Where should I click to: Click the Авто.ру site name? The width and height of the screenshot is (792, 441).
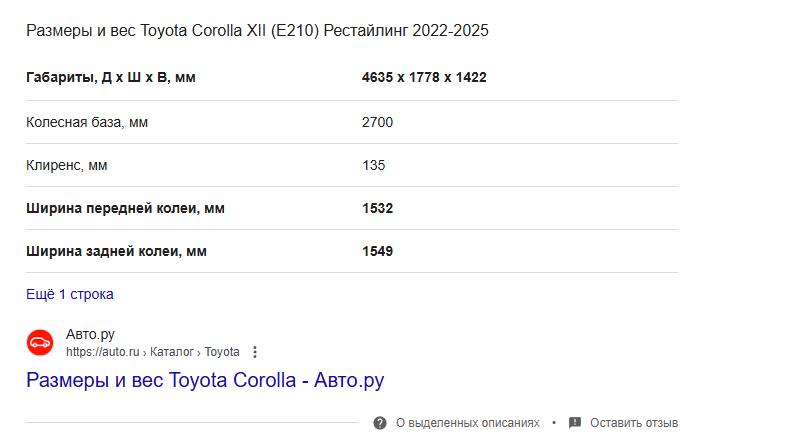90,334
